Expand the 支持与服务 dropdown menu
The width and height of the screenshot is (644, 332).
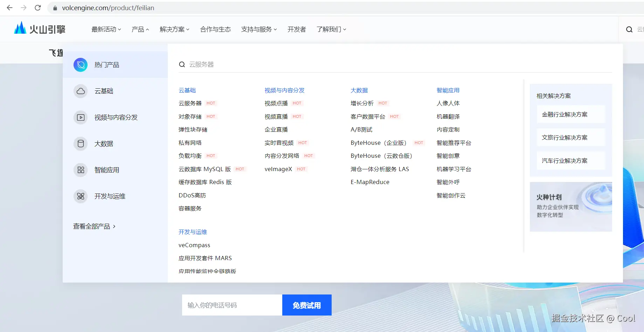pyautogui.click(x=259, y=29)
